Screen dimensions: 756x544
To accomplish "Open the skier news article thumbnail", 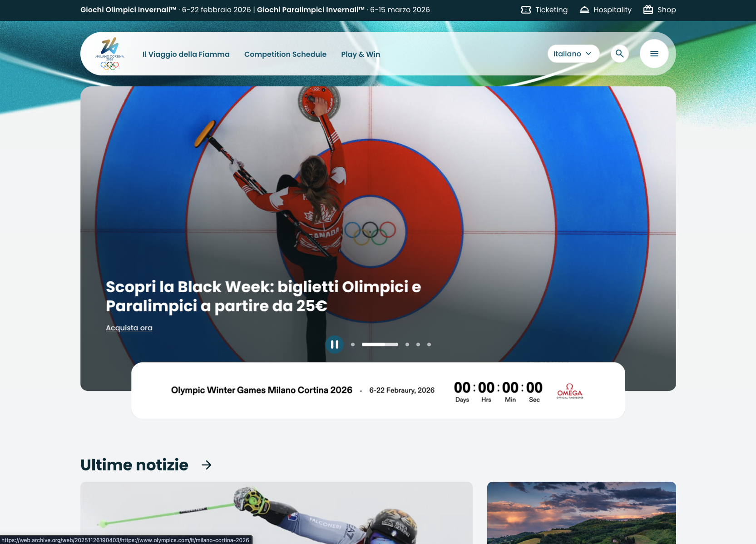I will pyautogui.click(x=277, y=513).
